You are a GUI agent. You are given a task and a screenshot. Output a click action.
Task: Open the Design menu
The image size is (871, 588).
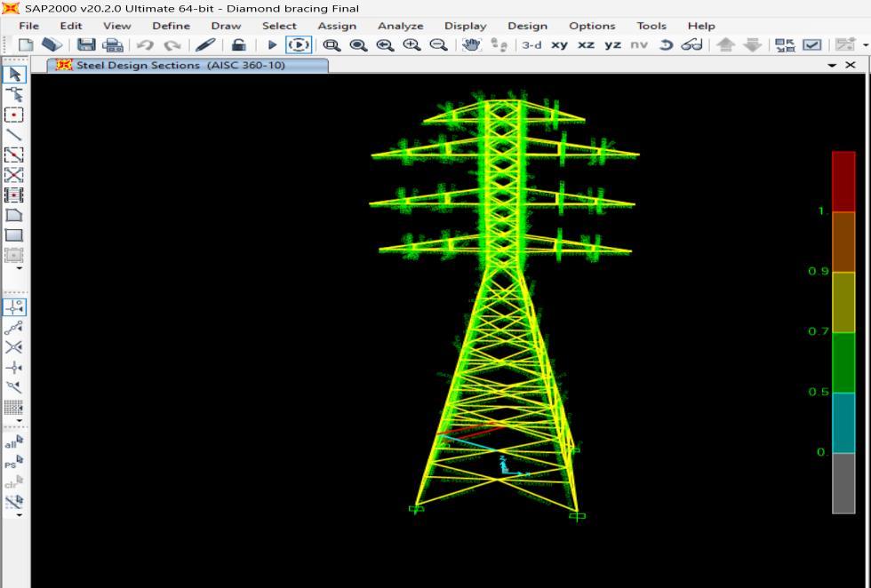coord(527,26)
